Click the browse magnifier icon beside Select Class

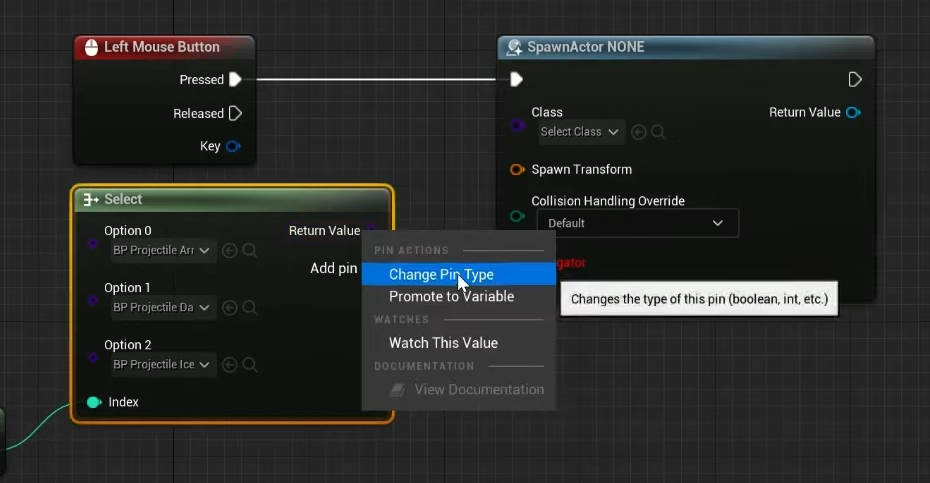[658, 132]
